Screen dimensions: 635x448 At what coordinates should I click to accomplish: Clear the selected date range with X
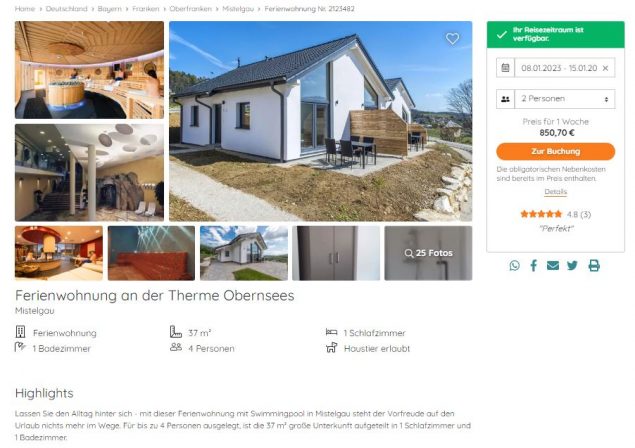tap(605, 68)
